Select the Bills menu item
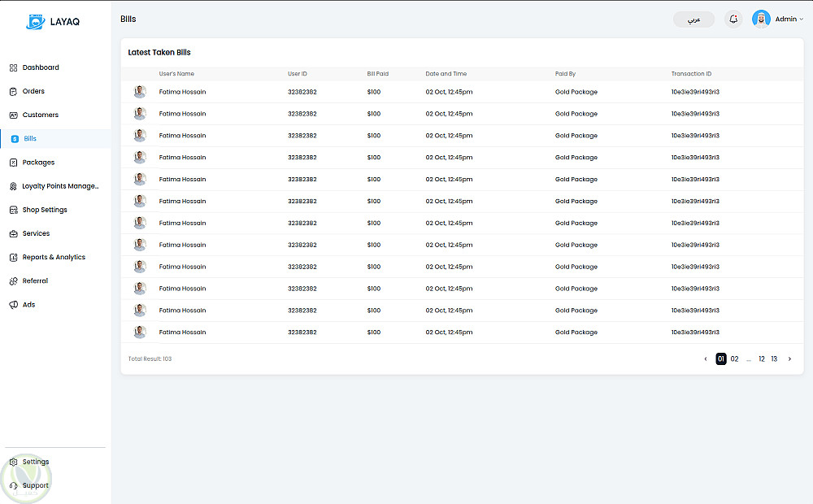The image size is (813, 504). 55,139
